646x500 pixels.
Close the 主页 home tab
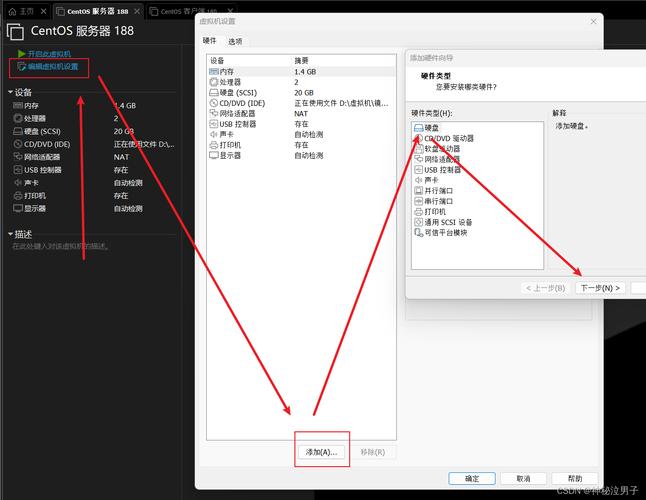click(x=43, y=12)
